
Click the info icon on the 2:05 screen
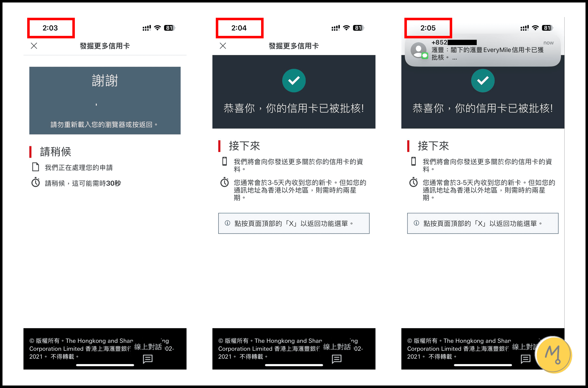pos(416,223)
